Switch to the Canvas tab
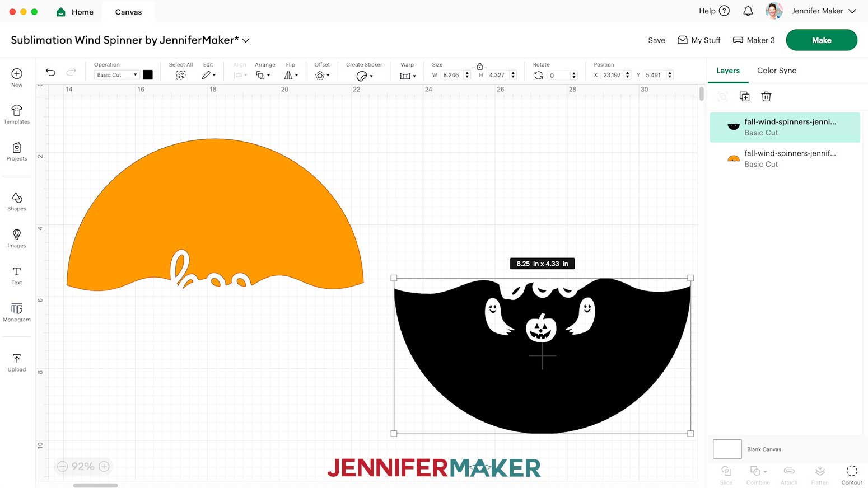Viewport: 868px width, 488px height. click(128, 12)
